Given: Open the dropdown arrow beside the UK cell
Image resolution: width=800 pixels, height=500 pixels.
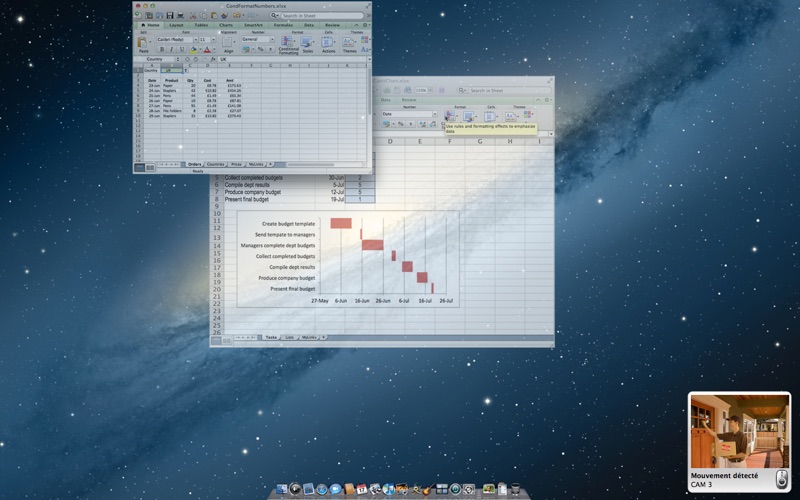Looking at the screenshot, I should coord(186,70).
